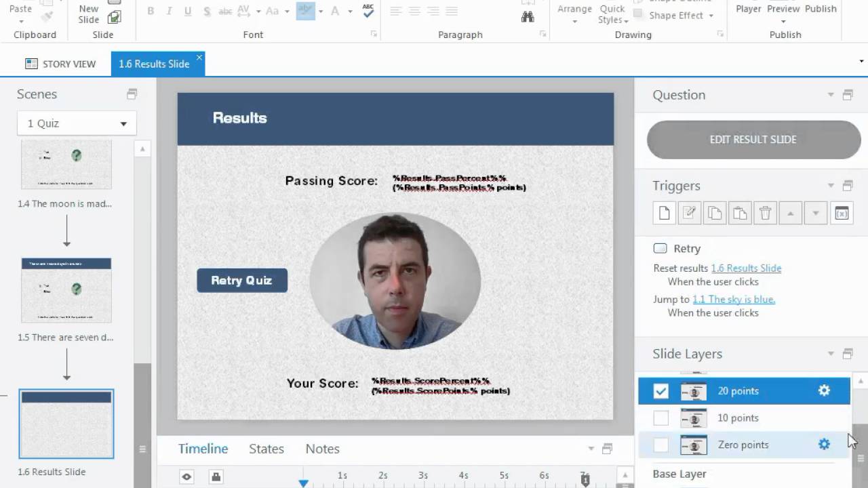
Task: Click the Italic formatting icon
Action: tap(169, 11)
